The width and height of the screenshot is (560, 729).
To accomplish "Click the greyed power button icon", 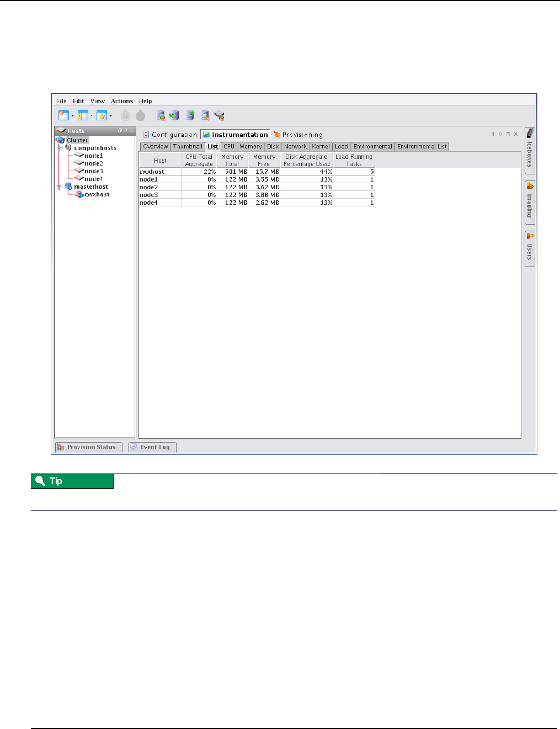I will [126, 115].
